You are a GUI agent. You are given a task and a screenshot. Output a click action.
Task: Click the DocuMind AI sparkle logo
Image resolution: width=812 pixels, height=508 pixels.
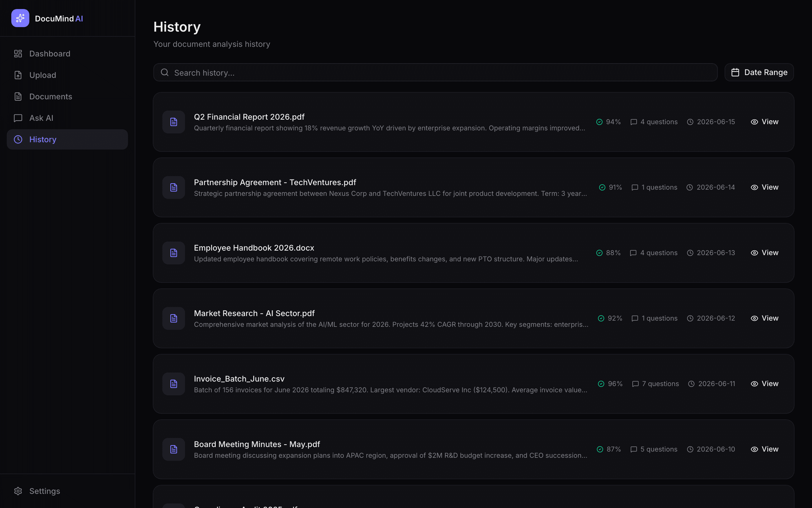[20, 18]
